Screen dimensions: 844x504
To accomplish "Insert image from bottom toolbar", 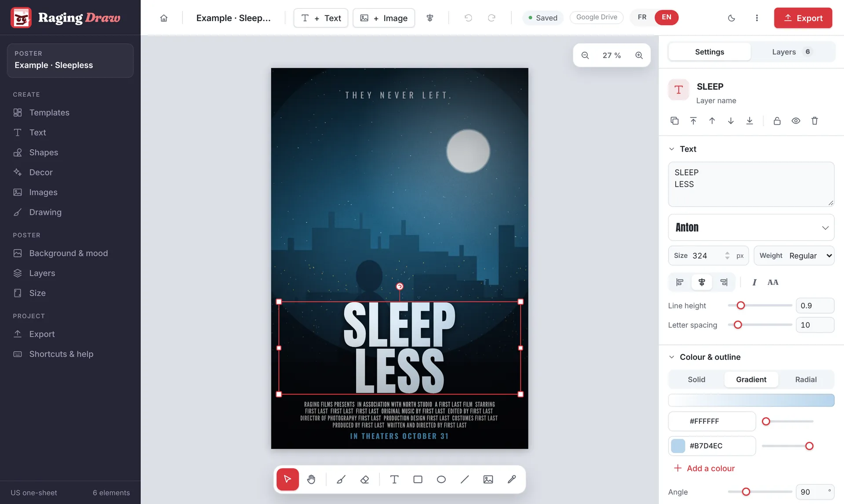I will coord(488,479).
